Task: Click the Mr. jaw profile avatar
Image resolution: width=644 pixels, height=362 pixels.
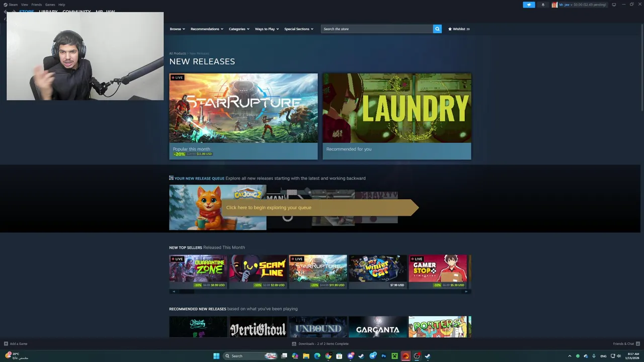Action: pos(554,5)
